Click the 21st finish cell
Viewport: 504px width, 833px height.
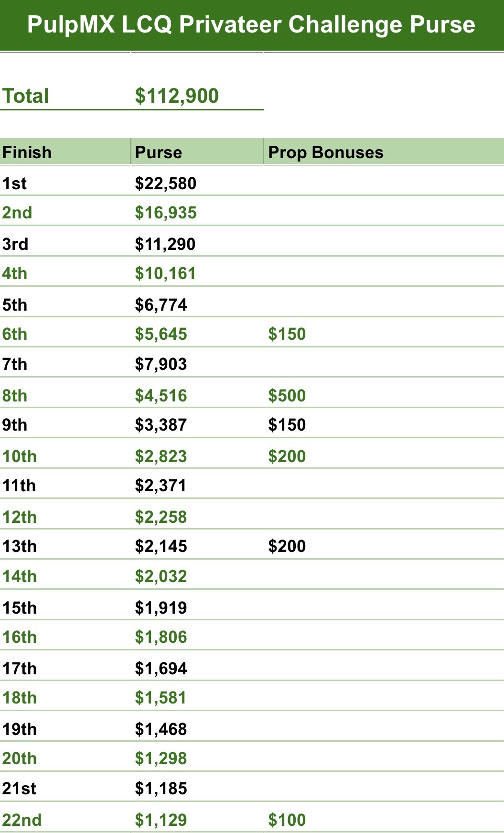[x=19, y=789]
